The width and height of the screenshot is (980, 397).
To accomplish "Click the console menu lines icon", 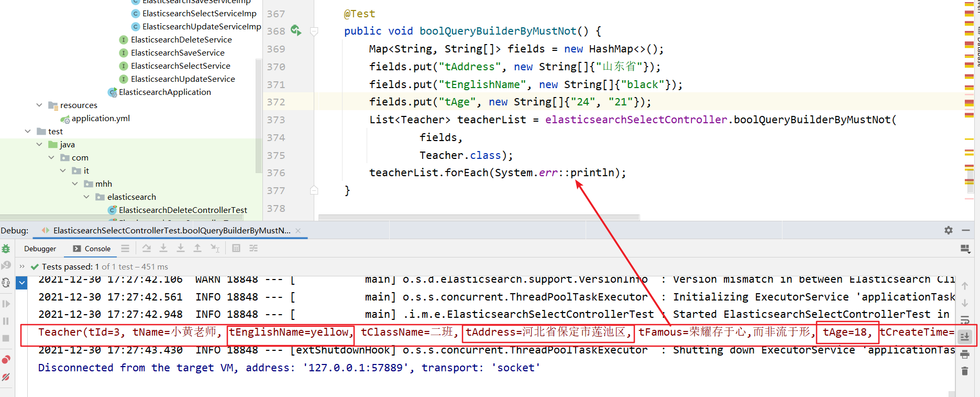I will click(x=125, y=249).
